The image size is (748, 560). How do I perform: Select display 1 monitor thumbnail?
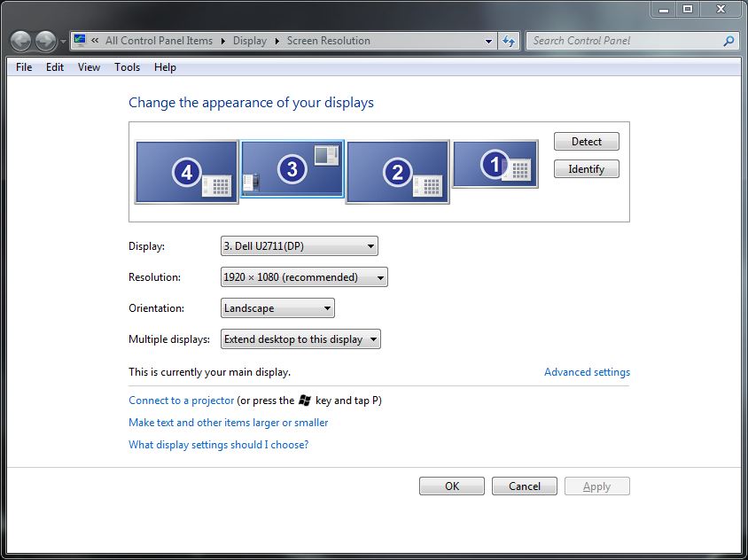495,164
